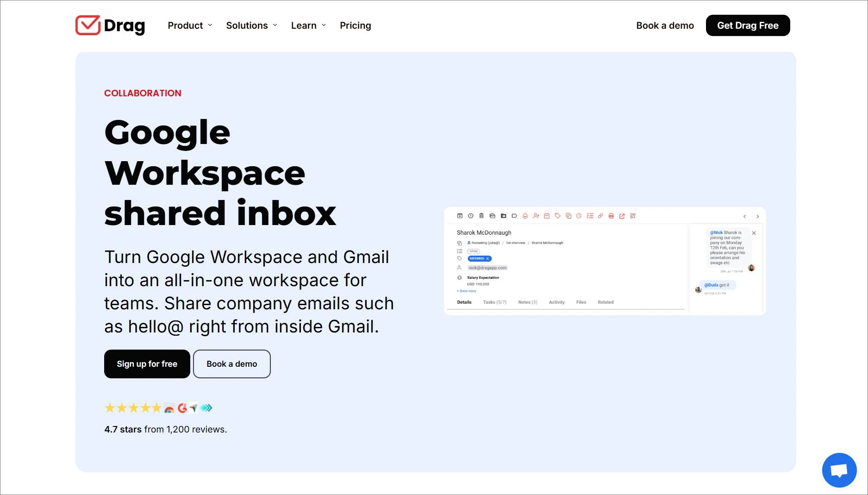This screenshot has width=868, height=495.
Task: Click the red tag icon in toolbar
Action: click(558, 216)
